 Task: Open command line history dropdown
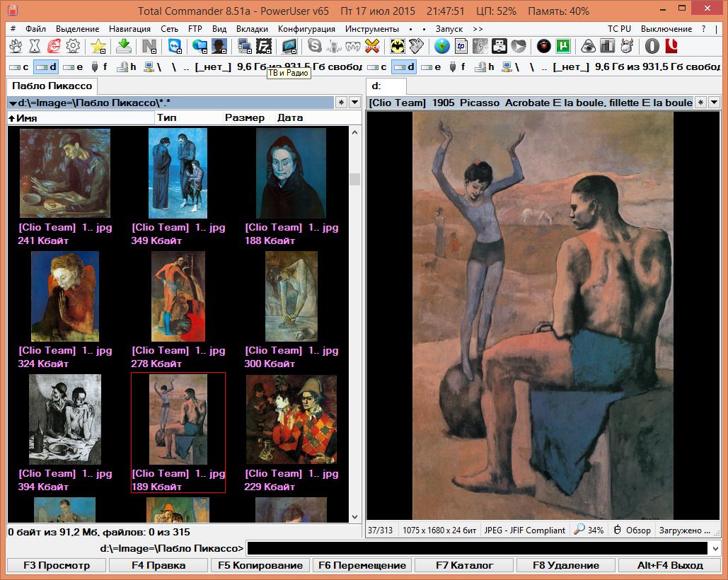715,548
